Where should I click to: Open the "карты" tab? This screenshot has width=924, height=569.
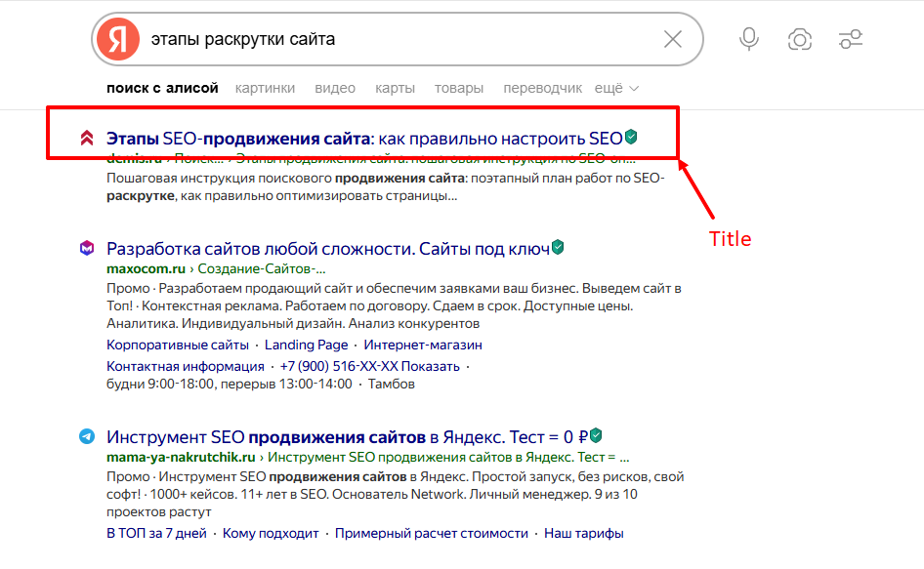[x=395, y=88]
